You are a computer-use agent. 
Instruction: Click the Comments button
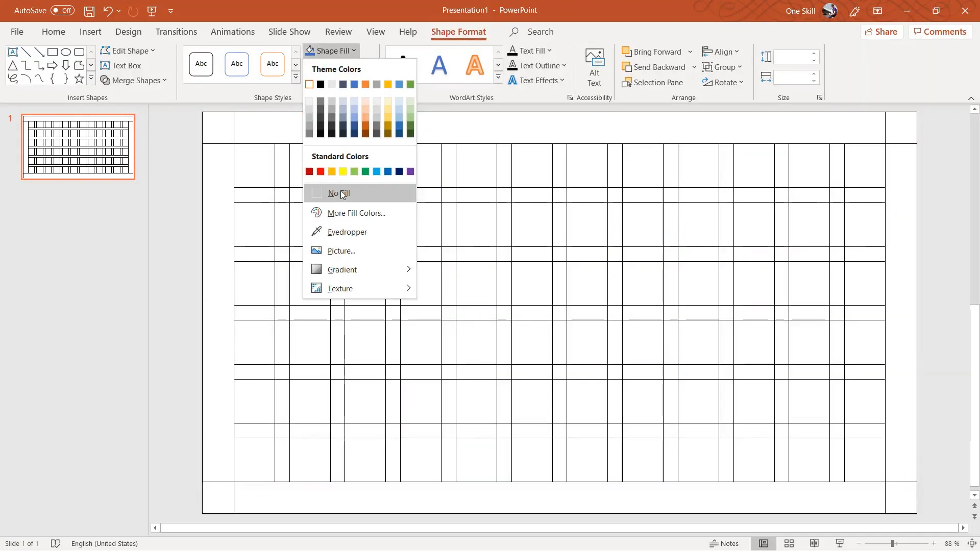[940, 32]
